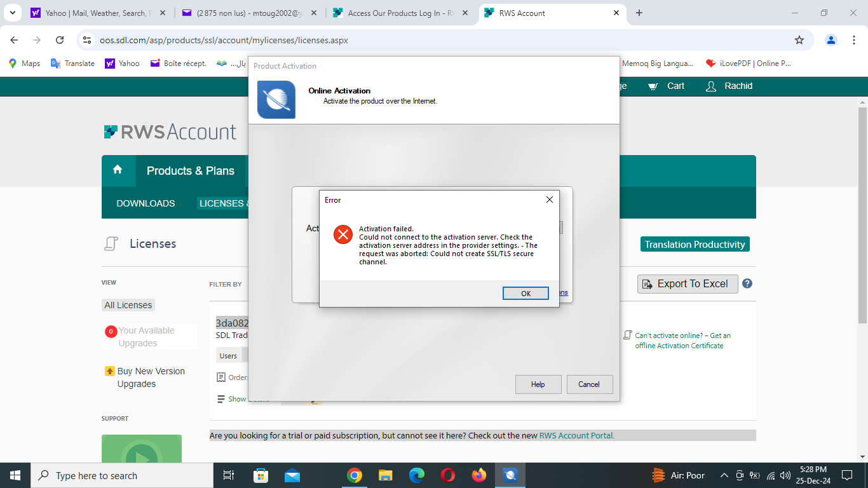Screen dimensions: 868x488
Task: Open the DOWNLOADS submenu item
Action: 146,203
